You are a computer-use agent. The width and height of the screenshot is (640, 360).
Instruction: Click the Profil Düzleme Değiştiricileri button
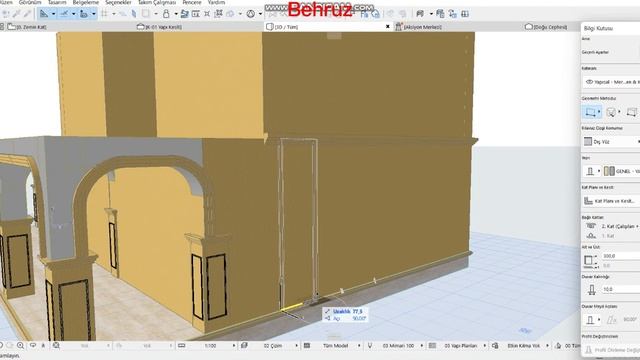(611, 350)
